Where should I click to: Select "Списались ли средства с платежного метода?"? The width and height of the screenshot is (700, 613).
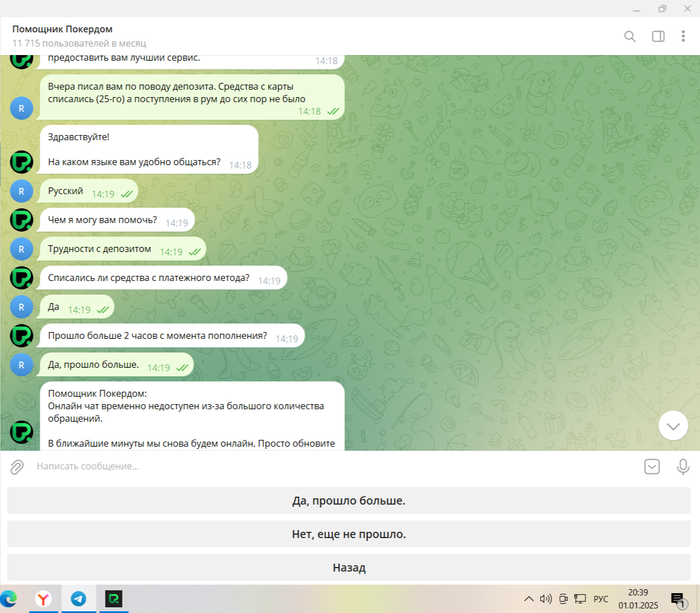click(163, 278)
